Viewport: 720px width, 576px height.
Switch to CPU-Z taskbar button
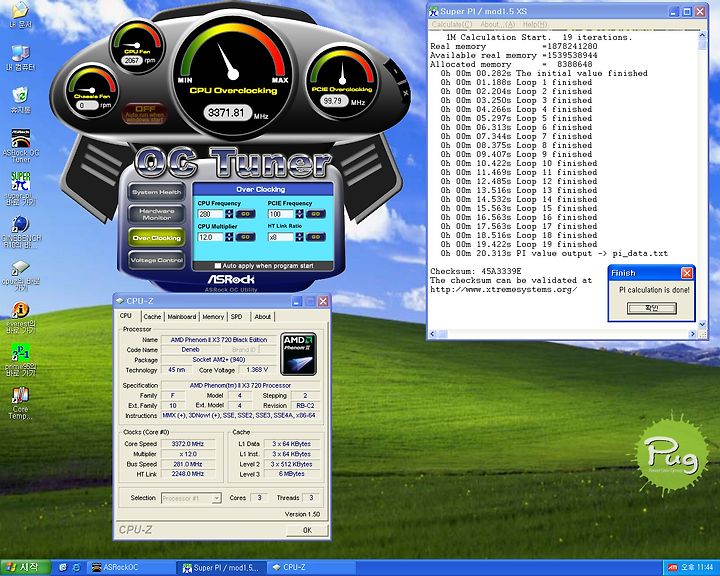coord(311,567)
